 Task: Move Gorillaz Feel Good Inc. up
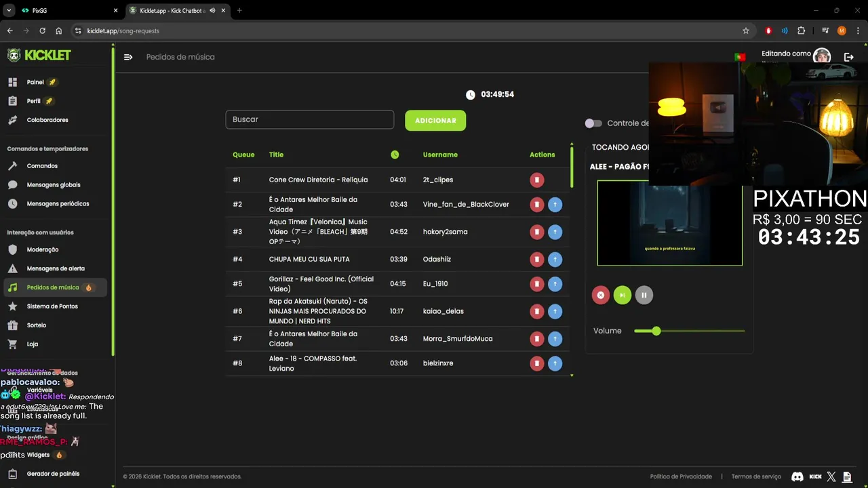(555, 284)
